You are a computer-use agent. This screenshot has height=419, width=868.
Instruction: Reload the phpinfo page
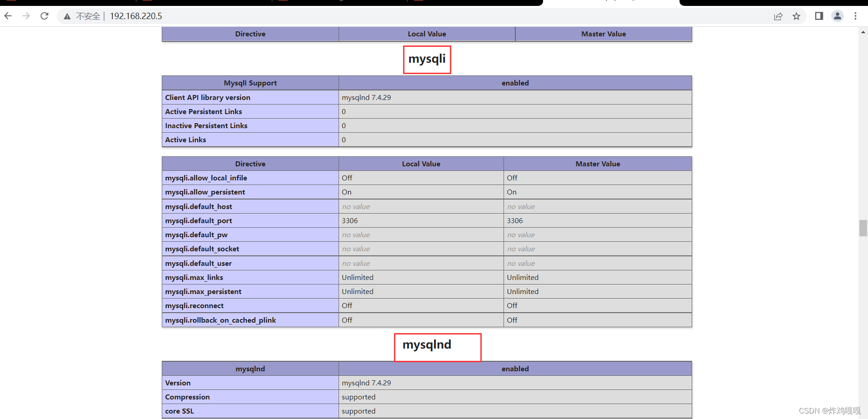point(44,16)
